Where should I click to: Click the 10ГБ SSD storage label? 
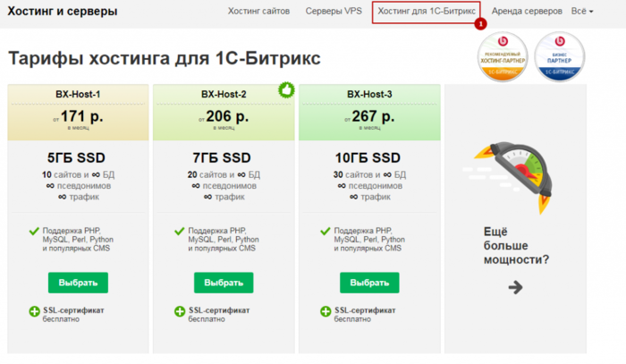[x=368, y=157]
